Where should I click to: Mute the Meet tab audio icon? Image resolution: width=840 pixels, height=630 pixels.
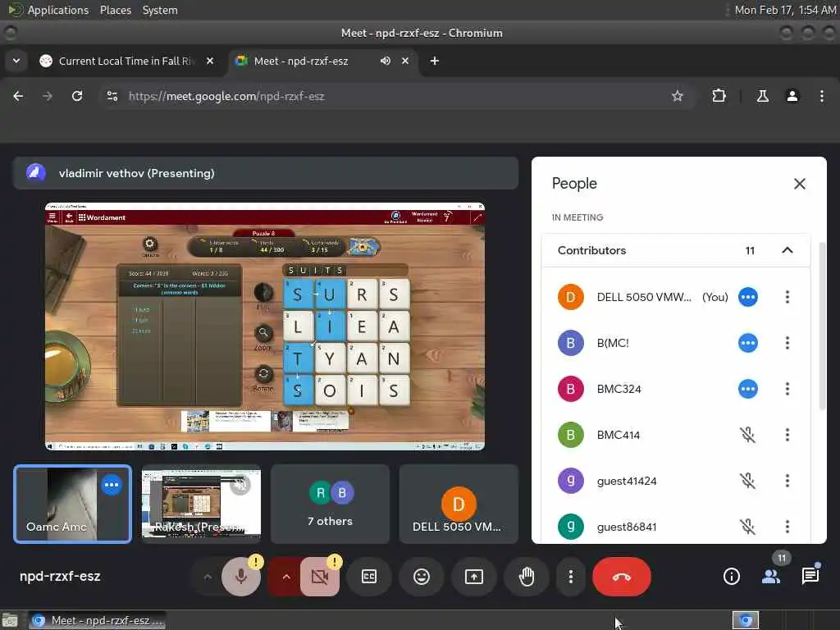pos(386,61)
